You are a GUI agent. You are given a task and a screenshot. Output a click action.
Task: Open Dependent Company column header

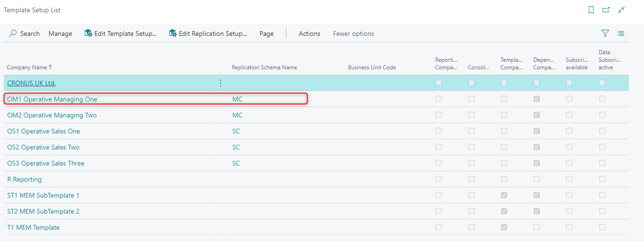[x=544, y=64]
